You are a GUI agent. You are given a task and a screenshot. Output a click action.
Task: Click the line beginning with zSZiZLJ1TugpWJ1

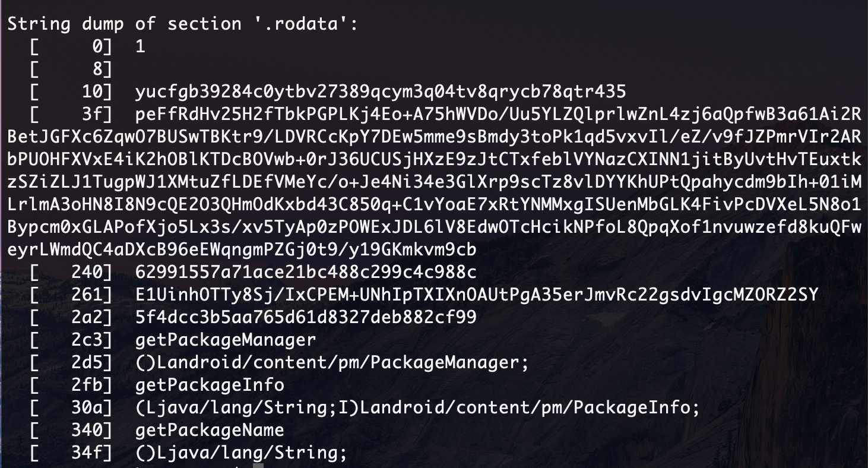434,182
